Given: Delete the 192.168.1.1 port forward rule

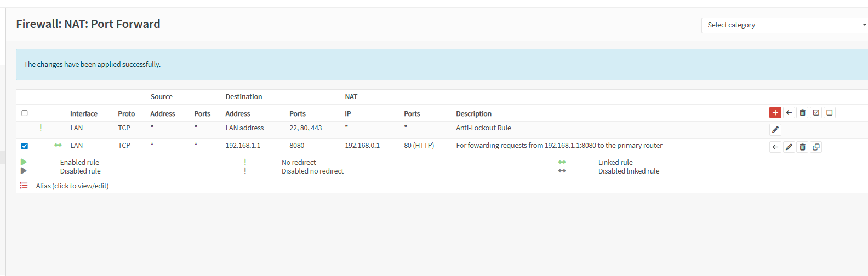Looking at the screenshot, I should point(802,147).
